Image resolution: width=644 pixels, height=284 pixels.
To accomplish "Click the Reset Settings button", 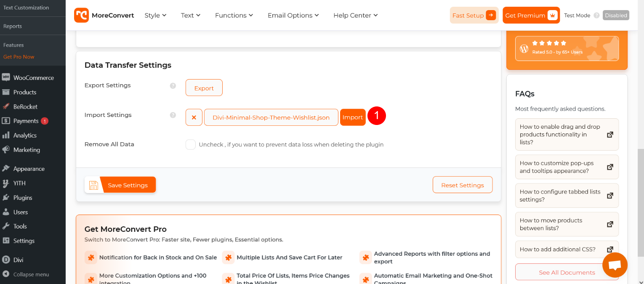I will point(463,185).
